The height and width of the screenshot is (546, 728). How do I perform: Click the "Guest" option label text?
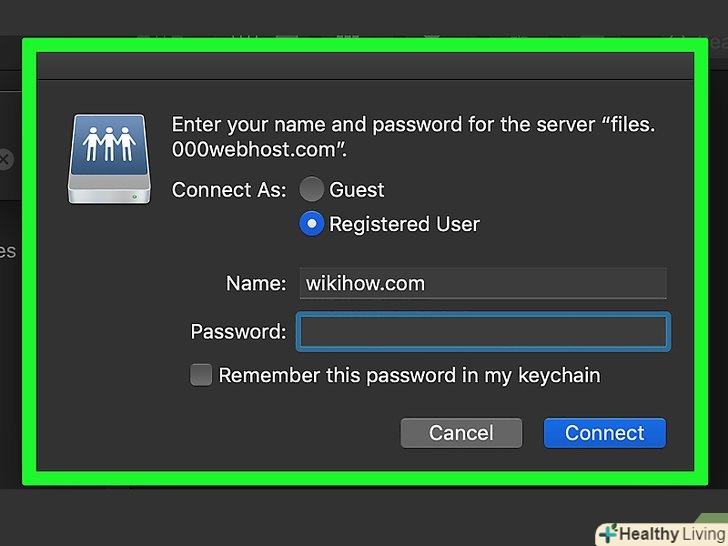(357, 189)
